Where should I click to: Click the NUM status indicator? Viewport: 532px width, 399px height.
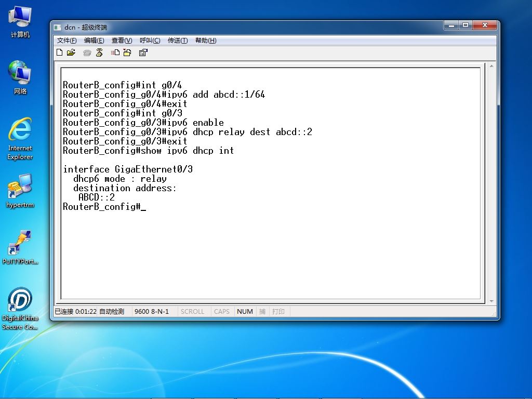pyautogui.click(x=245, y=312)
